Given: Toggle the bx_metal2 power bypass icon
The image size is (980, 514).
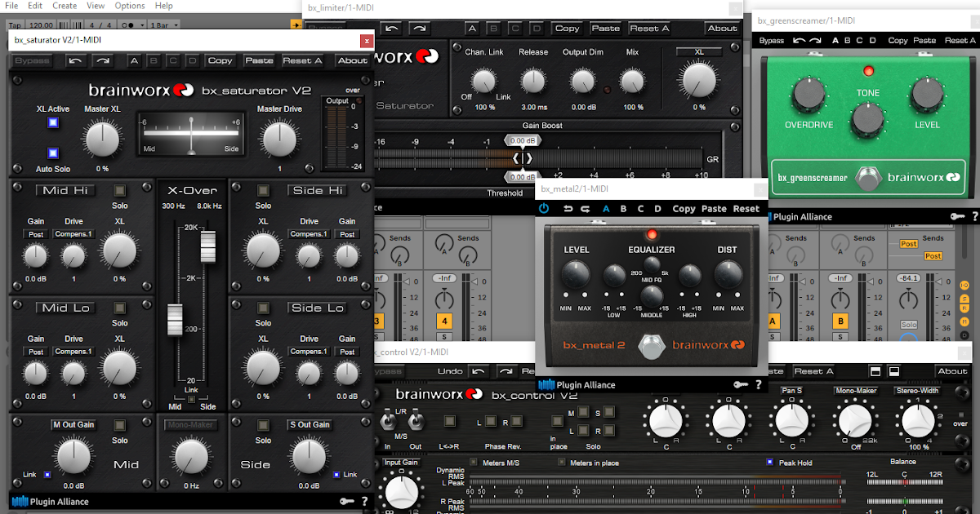Looking at the screenshot, I should click(x=544, y=209).
